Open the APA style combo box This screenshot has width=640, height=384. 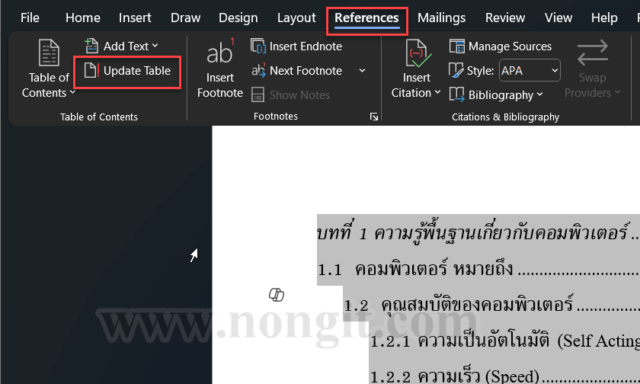[529, 71]
